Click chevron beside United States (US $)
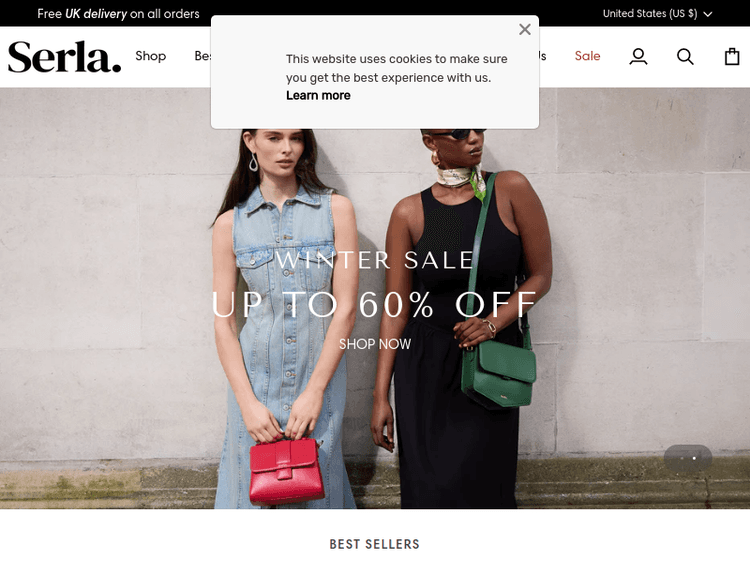 click(x=708, y=14)
